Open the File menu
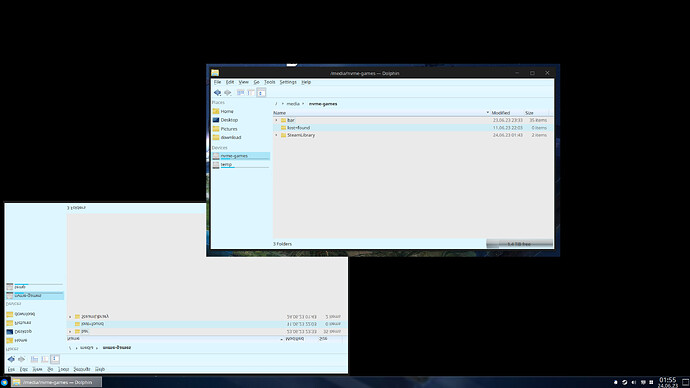The height and width of the screenshot is (388, 690). point(217,82)
